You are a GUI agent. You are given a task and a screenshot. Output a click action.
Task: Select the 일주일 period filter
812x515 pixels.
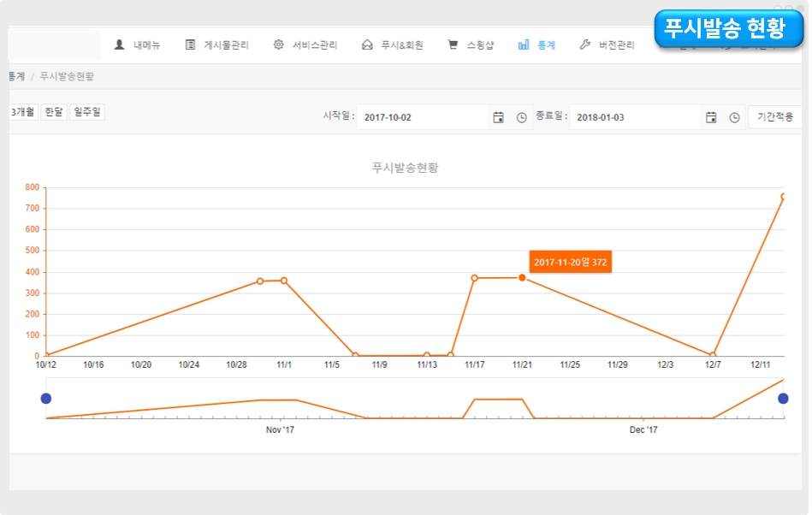(87, 112)
